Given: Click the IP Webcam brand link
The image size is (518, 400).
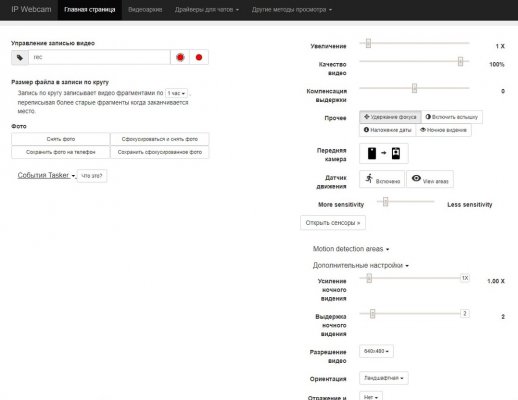Looking at the screenshot, I should coord(31,9).
